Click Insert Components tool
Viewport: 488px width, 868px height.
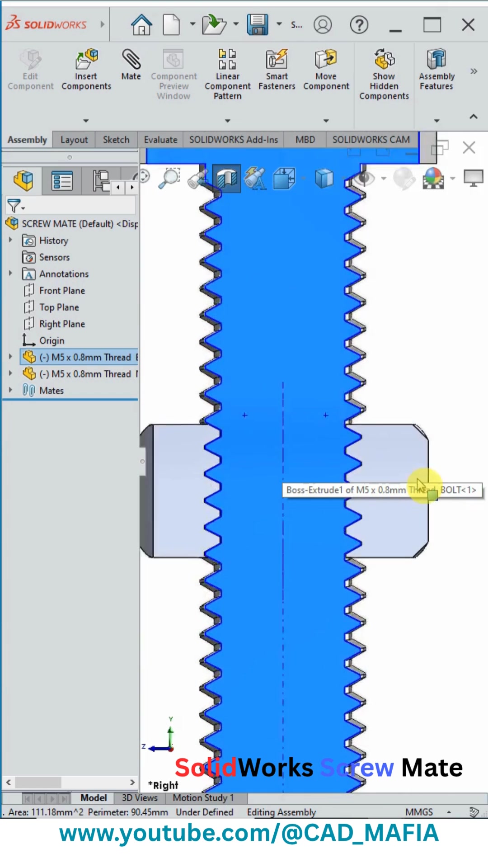[86, 70]
